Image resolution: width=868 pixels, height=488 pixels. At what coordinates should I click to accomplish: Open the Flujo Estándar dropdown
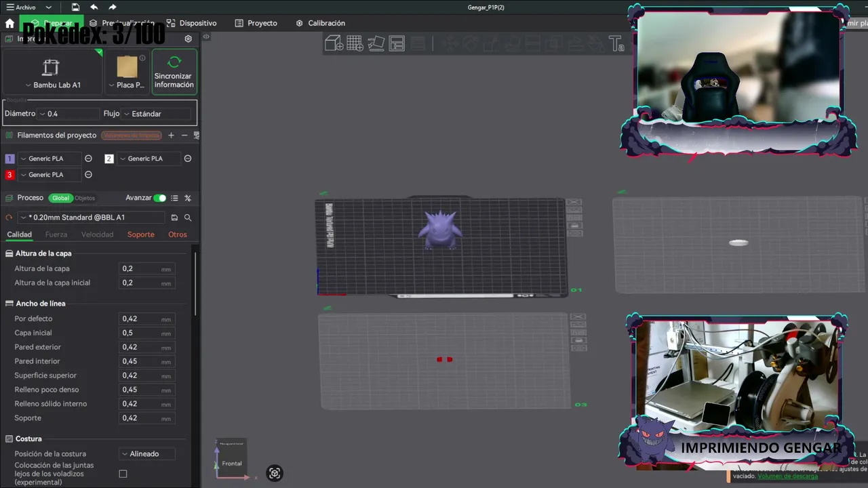(x=156, y=114)
